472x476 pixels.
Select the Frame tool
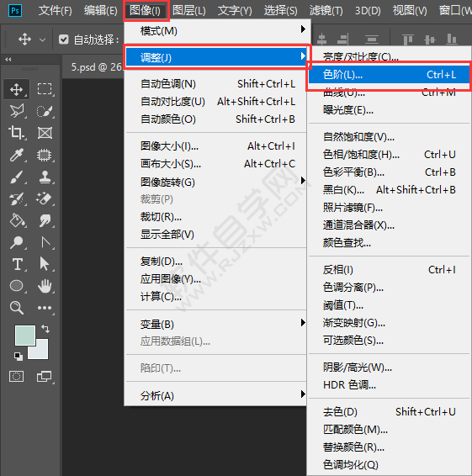tap(45, 133)
